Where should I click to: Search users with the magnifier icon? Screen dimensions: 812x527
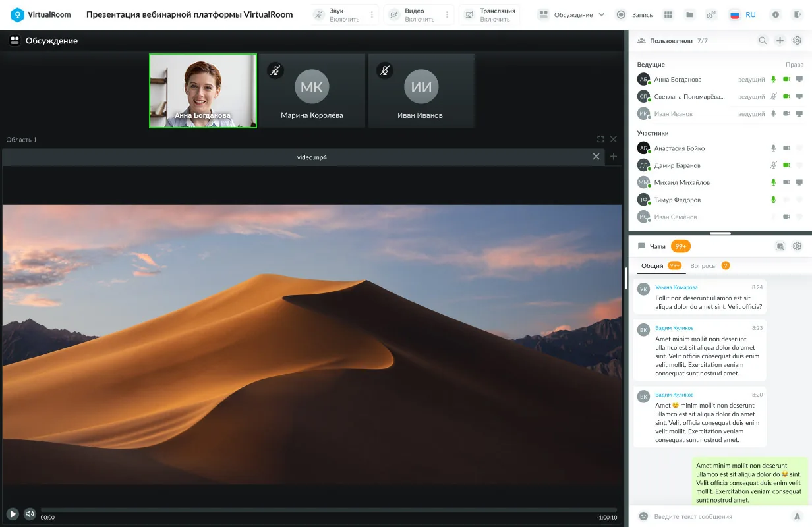pos(763,41)
